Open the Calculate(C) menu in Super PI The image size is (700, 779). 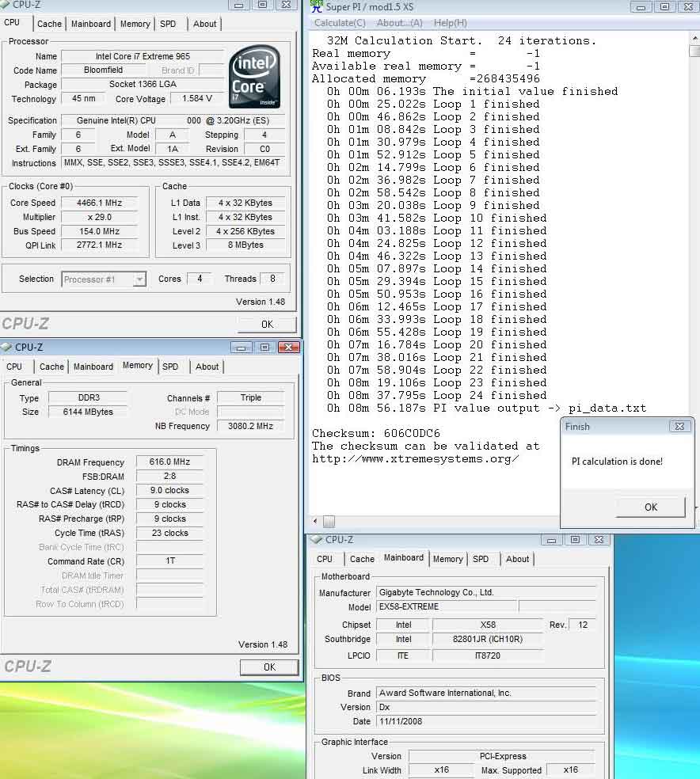click(x=340, y=23)
